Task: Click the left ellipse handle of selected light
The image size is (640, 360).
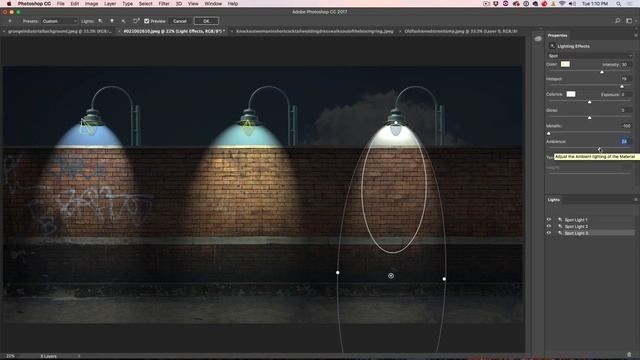Action: [x=338, y=272]
